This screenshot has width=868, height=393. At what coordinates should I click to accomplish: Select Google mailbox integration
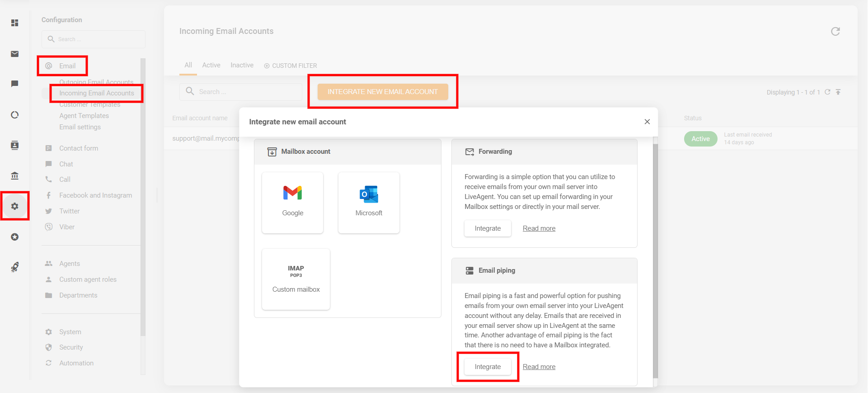(292, 203)
